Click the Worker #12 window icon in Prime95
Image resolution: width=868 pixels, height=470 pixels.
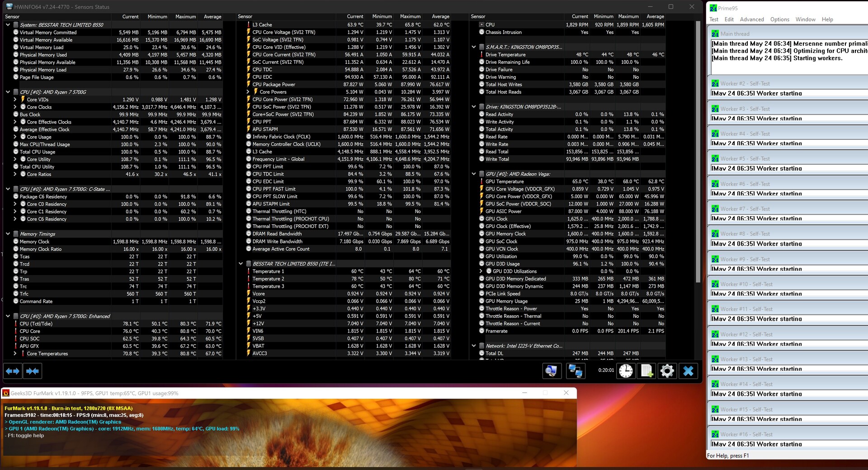(x=715, y=334)
